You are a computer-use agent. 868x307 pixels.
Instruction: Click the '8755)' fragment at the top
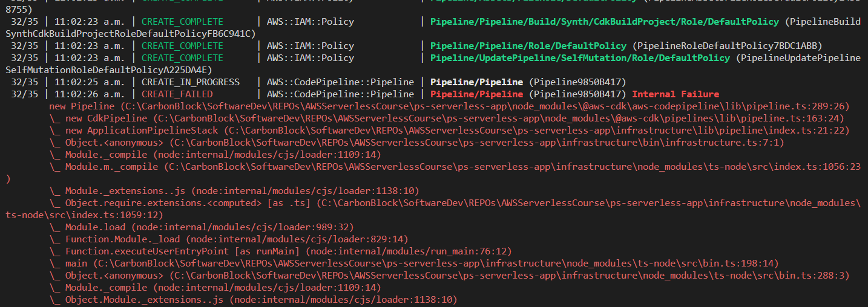pyautogui.click(x=18, y=10)
